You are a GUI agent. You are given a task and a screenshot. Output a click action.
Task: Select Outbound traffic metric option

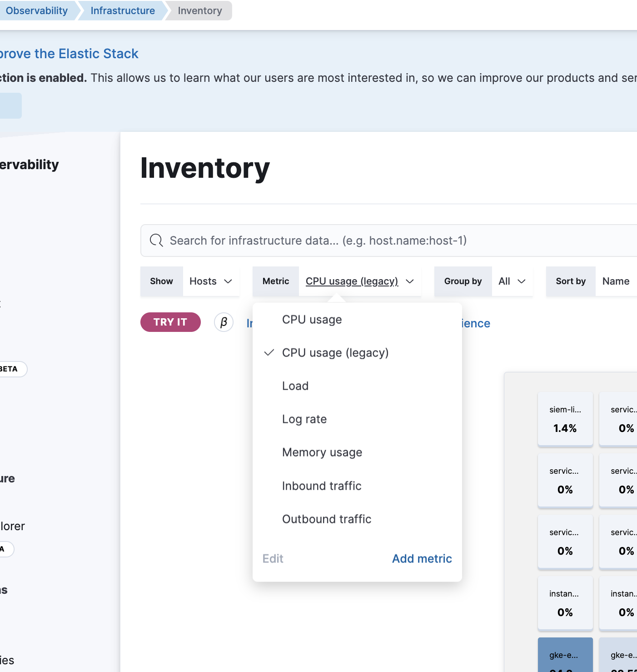pyautogui.click(x=357, y=519)
